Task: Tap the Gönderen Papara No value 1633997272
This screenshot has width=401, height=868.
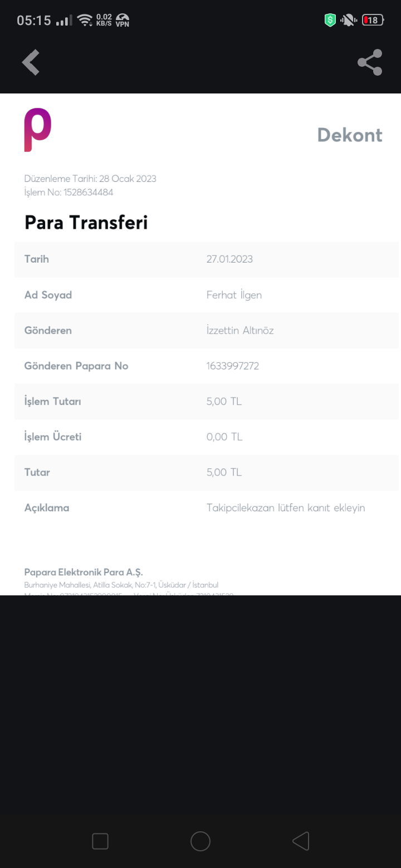Action: point(233,366)
